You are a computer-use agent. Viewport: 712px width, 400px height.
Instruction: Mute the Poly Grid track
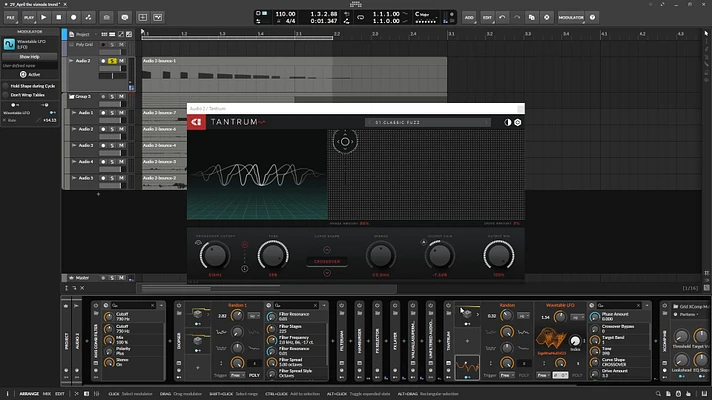pos(121,44)
